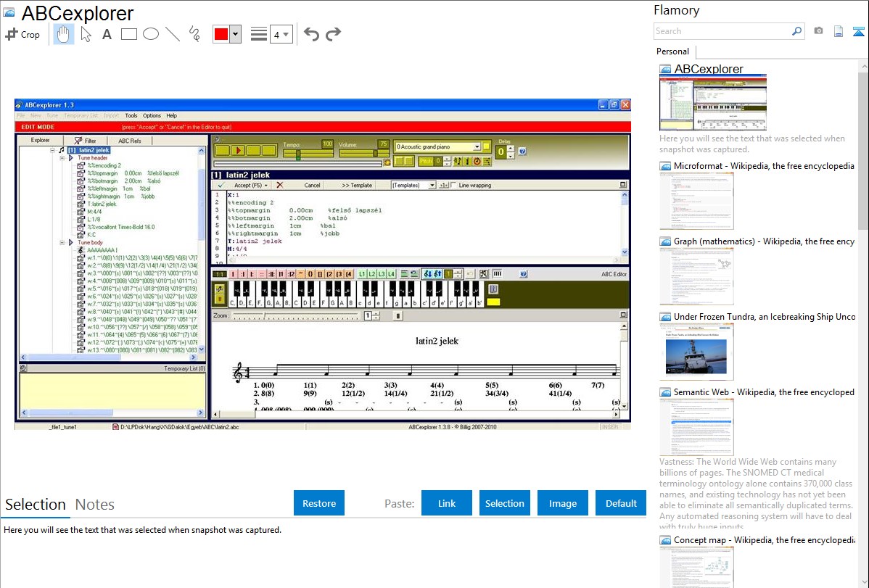Paste as Link button
The height and width of the screenshot is (588, 869).
click(447, 503)
